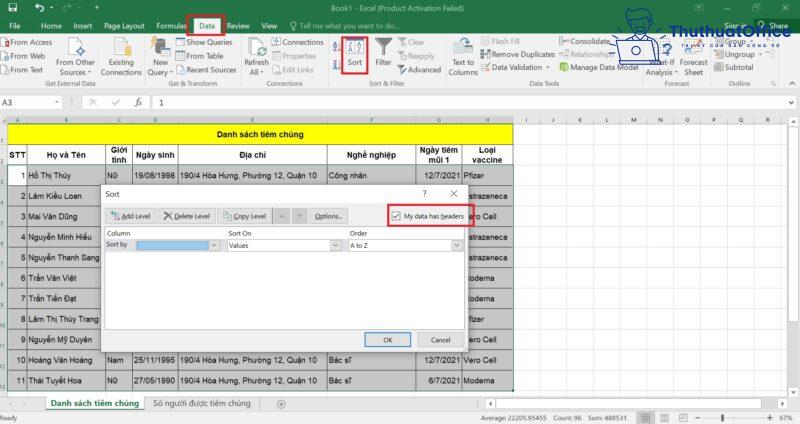Expand Refresh All dropdown
The height and width of the screenshot is (424, 800).
[257, 72]
